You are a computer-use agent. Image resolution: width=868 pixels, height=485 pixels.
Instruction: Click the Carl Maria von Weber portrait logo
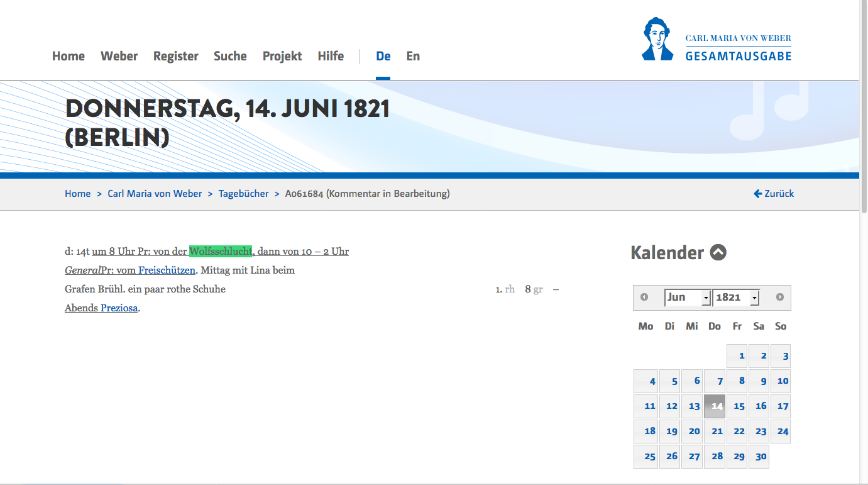pyautogui.click(x=657, y=39)
